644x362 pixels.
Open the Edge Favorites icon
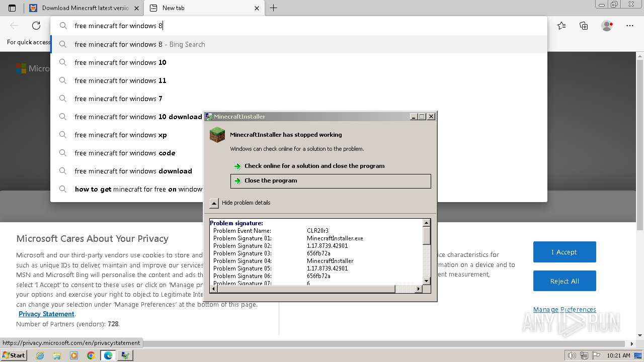tap(561, 26)
